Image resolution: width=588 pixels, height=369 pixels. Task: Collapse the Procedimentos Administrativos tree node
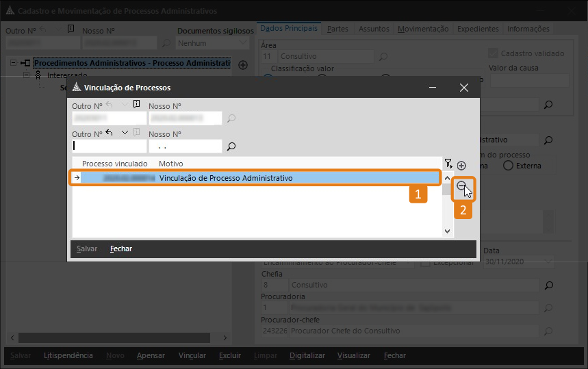13,63
